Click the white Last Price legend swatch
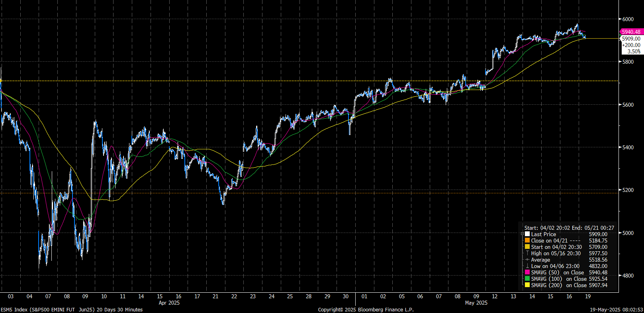Screen dimensions: 644x313 [527, 234]
